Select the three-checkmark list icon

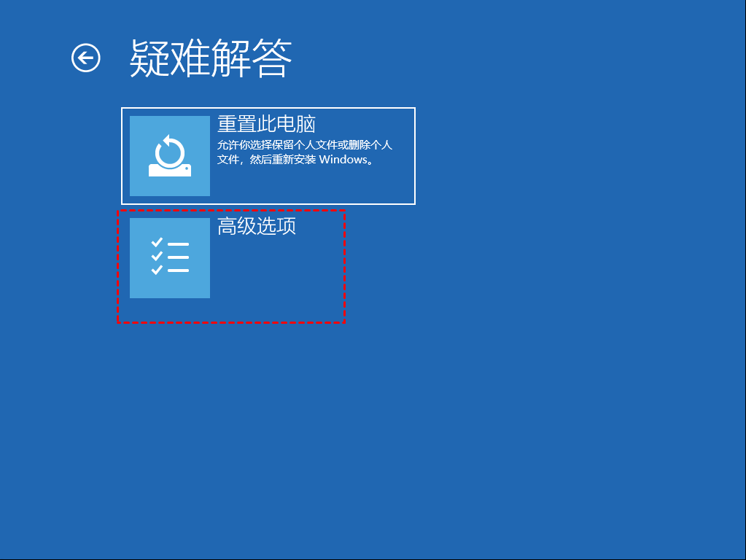(x=170, y=257)
